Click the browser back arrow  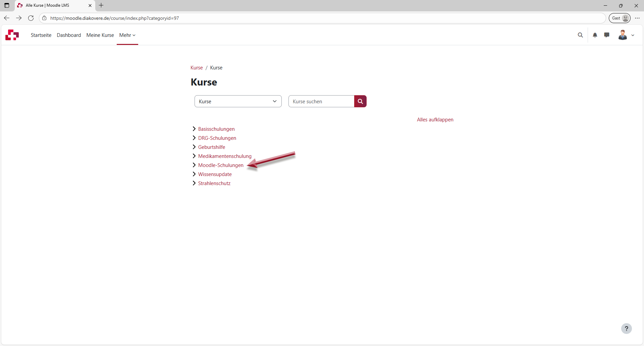[x=7, y=18]
